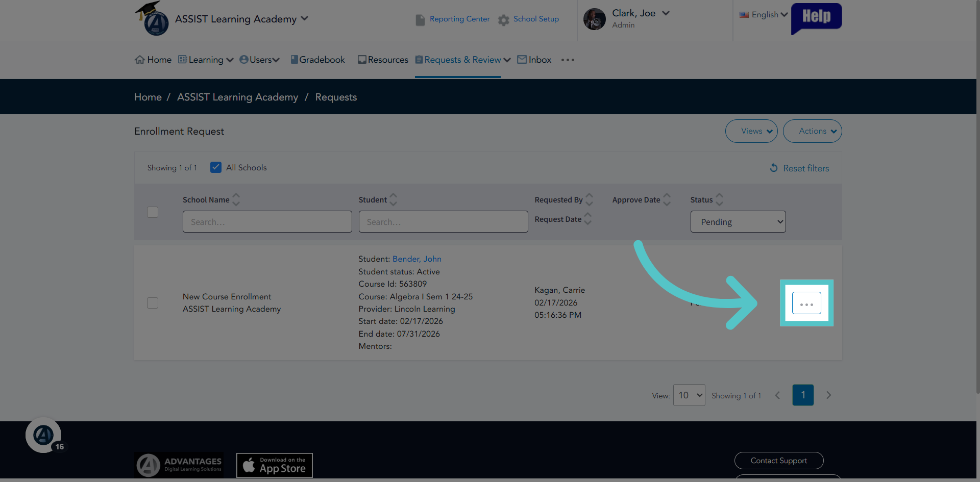Expand the Clark, Joe user menu chevron
The width and height of the screenshot is (980, 482).
[666, 13]
